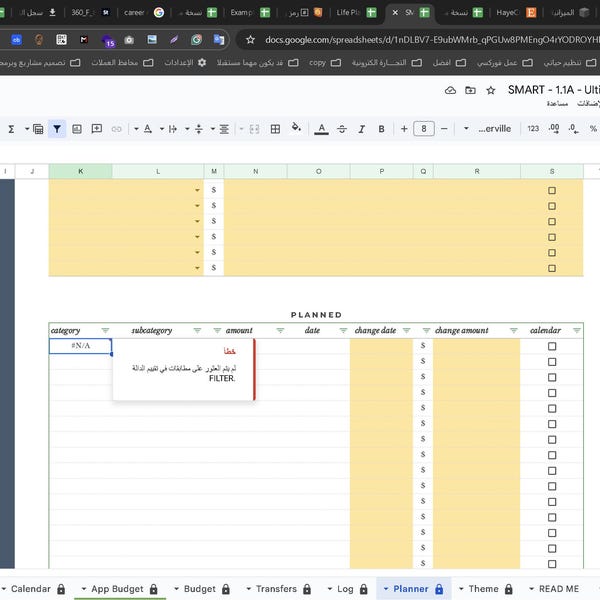The image size is (600, 600).
Task: Click the font size box showing 8
Action: point(424,129)
